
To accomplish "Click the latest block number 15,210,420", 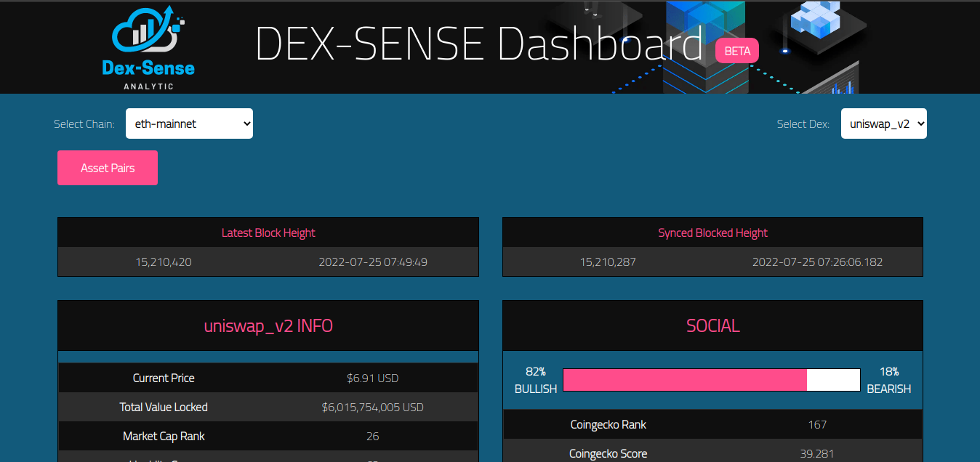I will 164,262.
